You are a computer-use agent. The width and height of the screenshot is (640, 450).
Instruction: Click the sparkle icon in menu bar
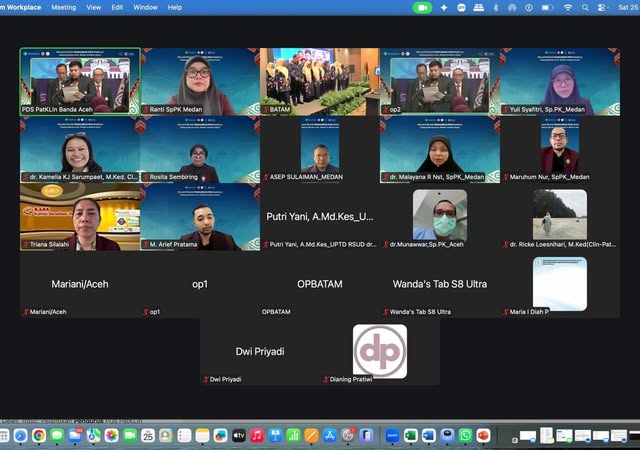(444, 7)
